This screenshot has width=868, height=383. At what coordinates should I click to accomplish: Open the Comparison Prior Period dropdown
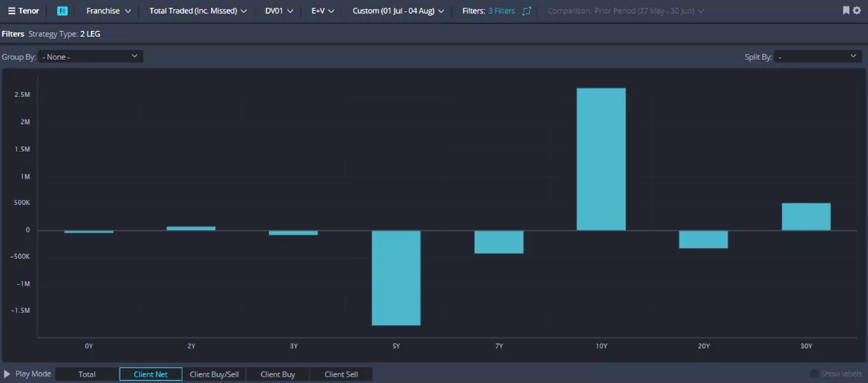[626, 11]
